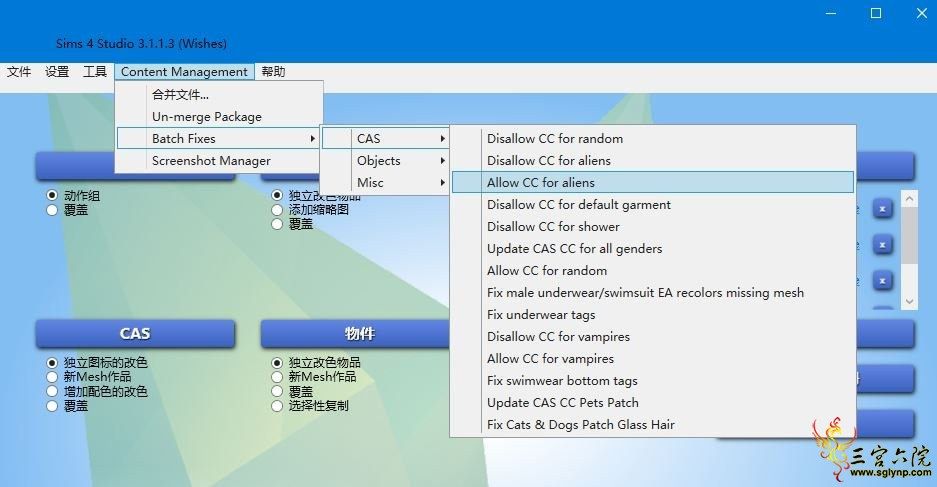The image size is (937, 487).
Task: Select Allow CC for aliens
Action: coord(653,183)
